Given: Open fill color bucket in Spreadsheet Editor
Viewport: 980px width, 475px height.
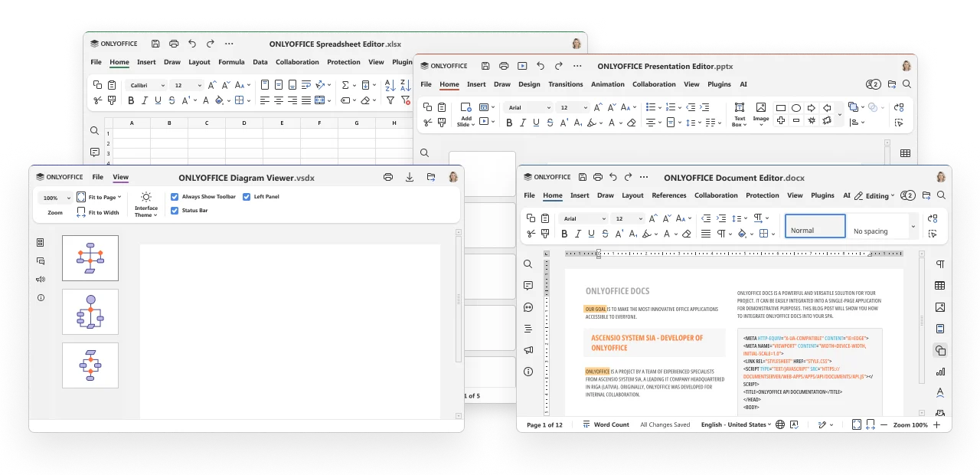Looking at the screenshot, I should (222, 100).
